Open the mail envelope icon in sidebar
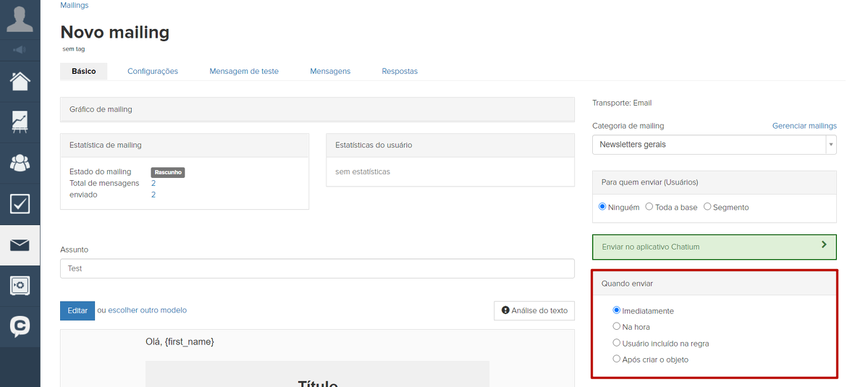The image size is (868, 387). tap(20, 245)
